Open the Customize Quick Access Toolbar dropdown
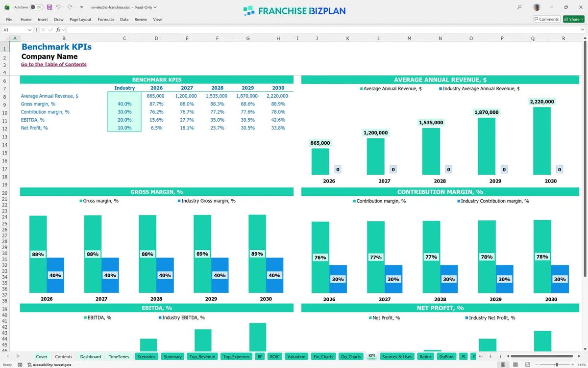Image resolution: width=588 pixels, height=368 pixels. (x=81, y=7)
